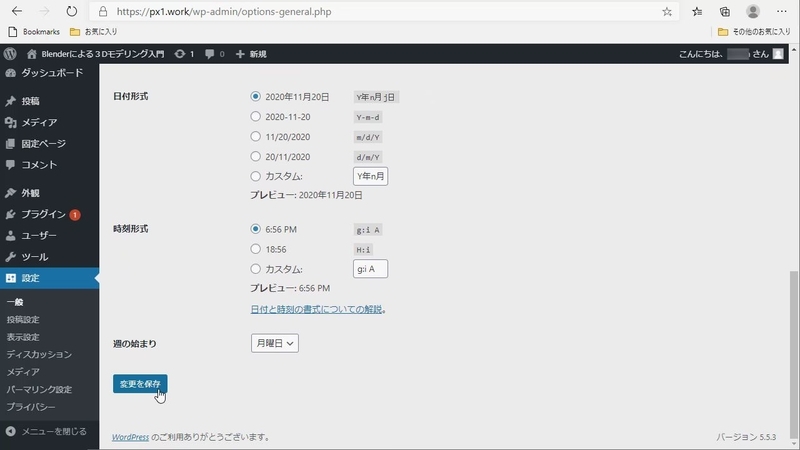Screen dimensions: 800x450
Task: Open 表示設定 reading settings submenu
Action: 23,337
